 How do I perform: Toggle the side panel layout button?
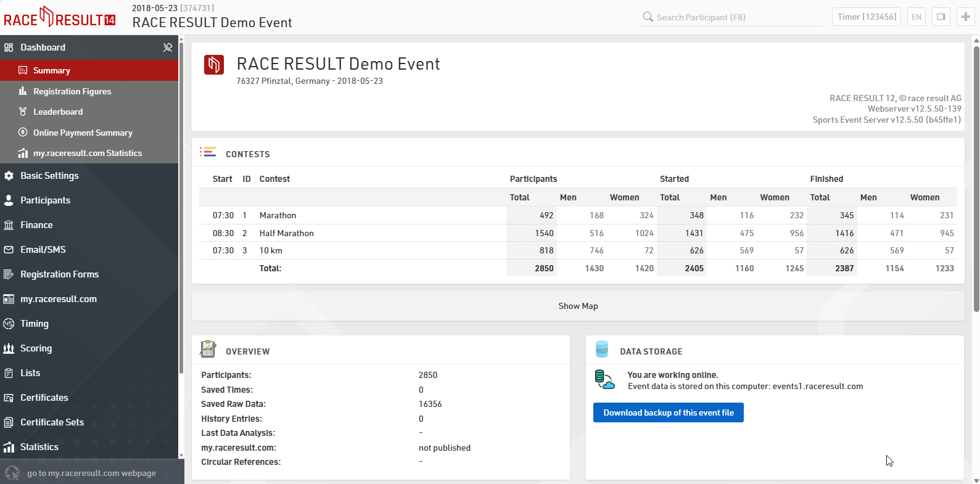click(941, 17)
